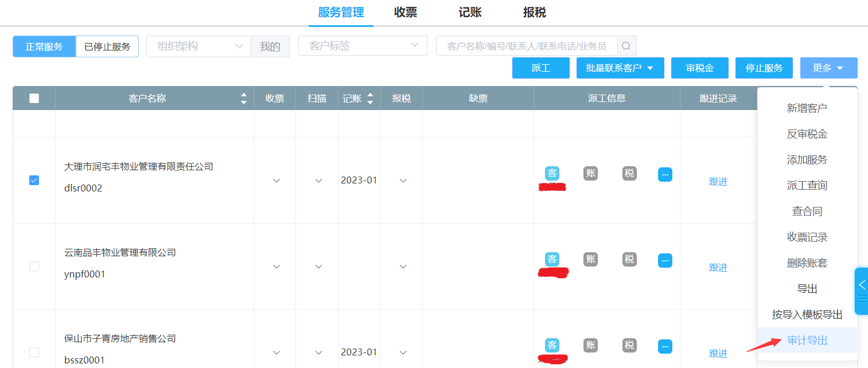Check the 云南品丰物业管理有限公司 row checkbox
868x368 pixels.
point(34,266)
